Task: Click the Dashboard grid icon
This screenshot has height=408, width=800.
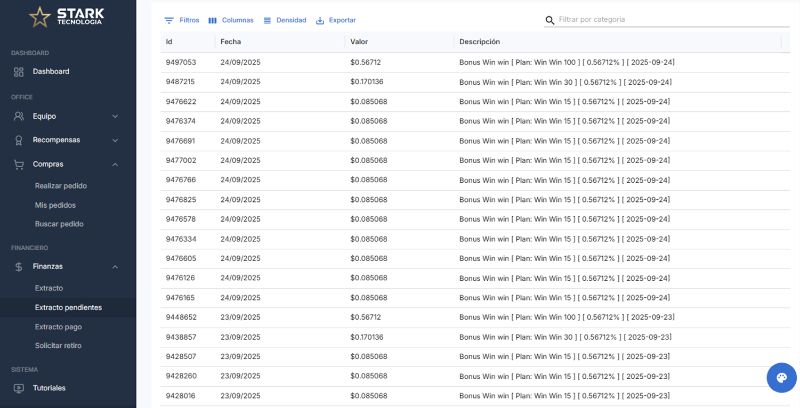Action: pos(19,71)
